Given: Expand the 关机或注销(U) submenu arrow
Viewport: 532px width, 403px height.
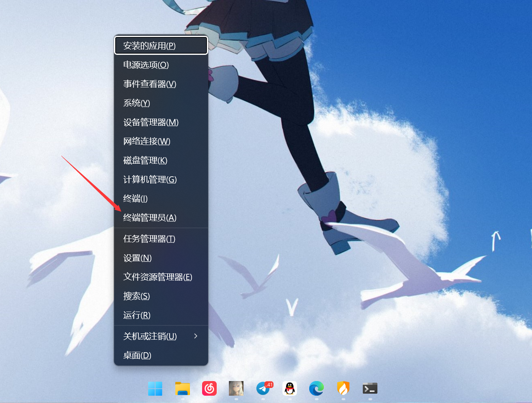Looking at the screenshot, I should click(x=196, y=336).
